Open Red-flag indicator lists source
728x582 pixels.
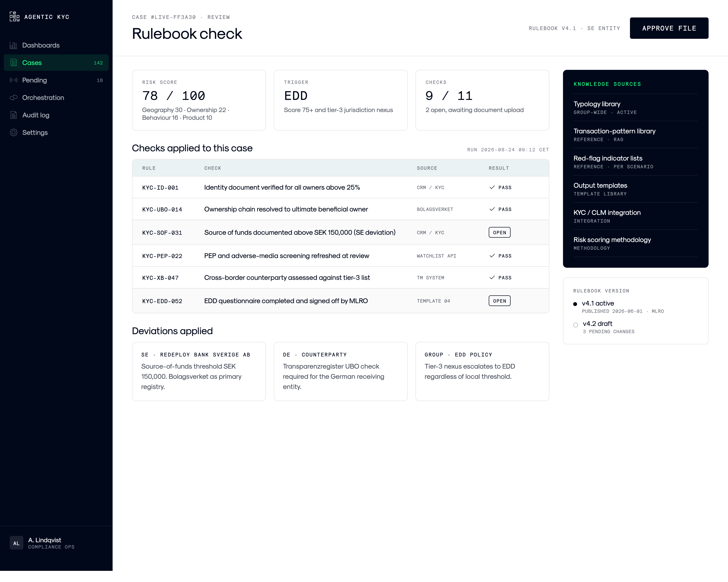pos(635,162)
